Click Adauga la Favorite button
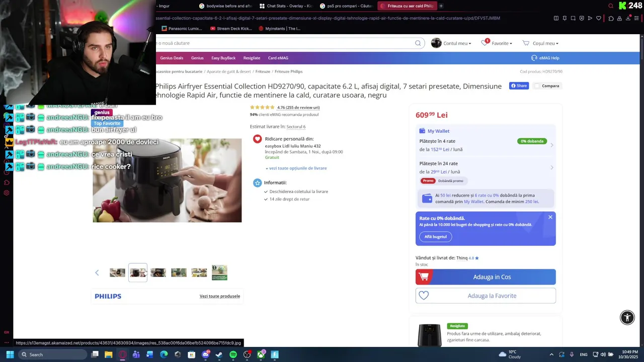This screenshot has height=362, width=644. [486, 296]
